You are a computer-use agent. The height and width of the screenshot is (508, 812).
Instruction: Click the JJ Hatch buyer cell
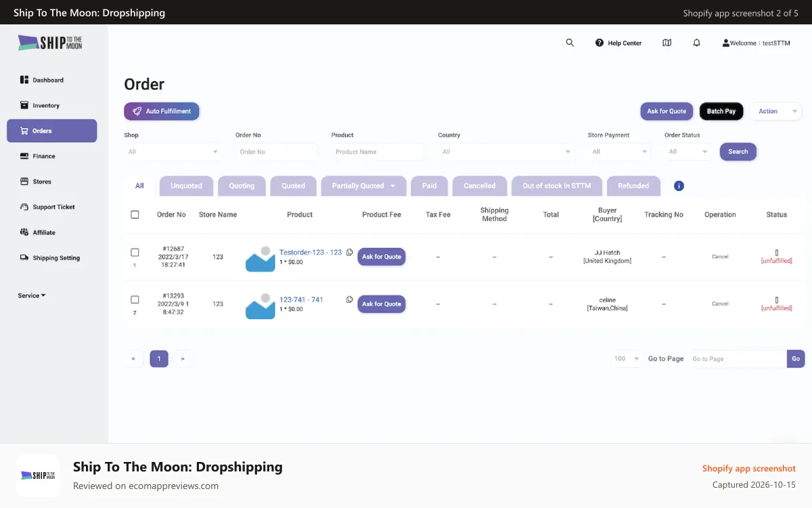tap(607, 257)
